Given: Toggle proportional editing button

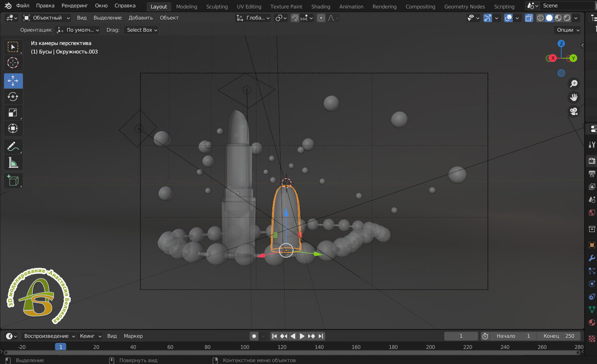Looking at the screenshot, I should pyautogui.click(x=321, y=18).
